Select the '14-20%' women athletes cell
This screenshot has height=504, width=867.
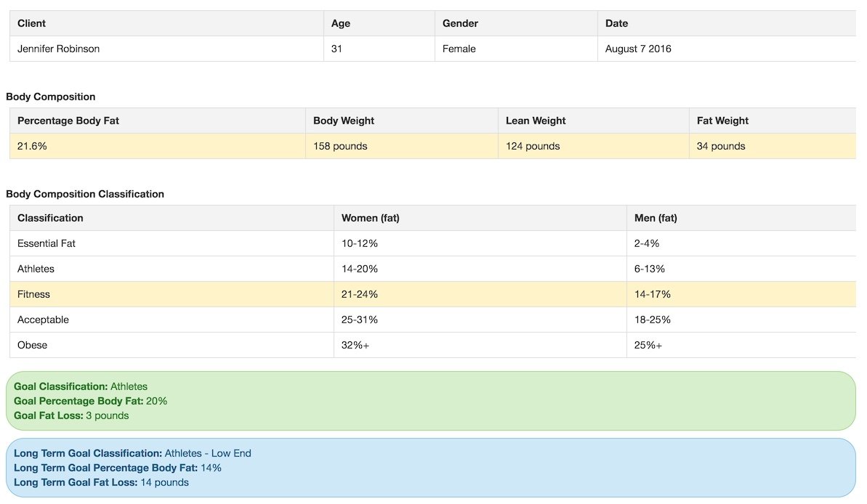click(480, 269)
